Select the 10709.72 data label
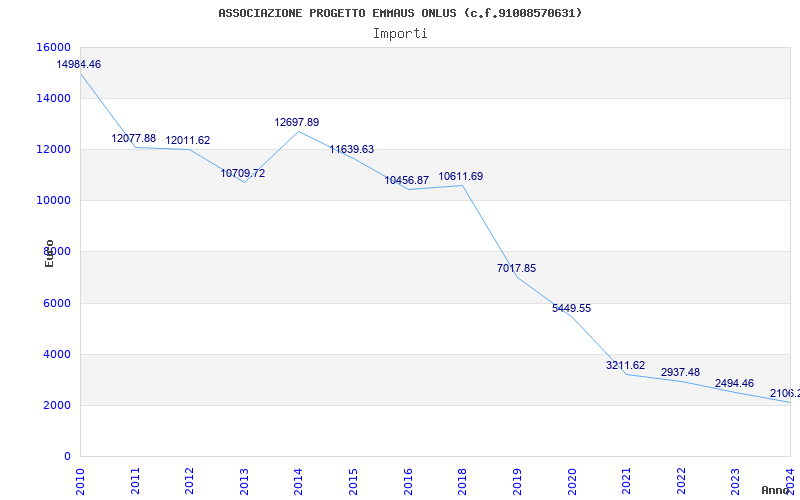The width and height of the screenshot is (800, 500). (x=243, y=173)
